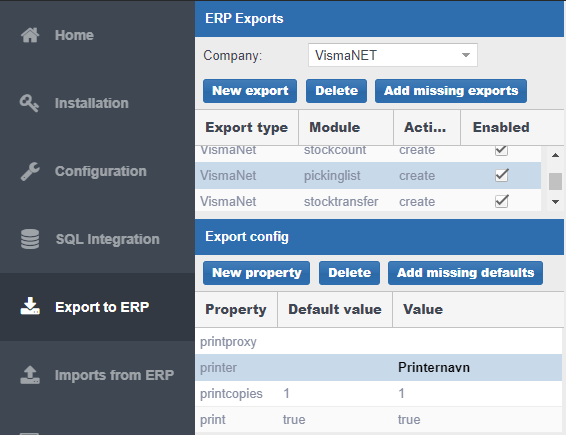Click the Home house icon
This screenshot has width=566, height=435.
[30, 35]
